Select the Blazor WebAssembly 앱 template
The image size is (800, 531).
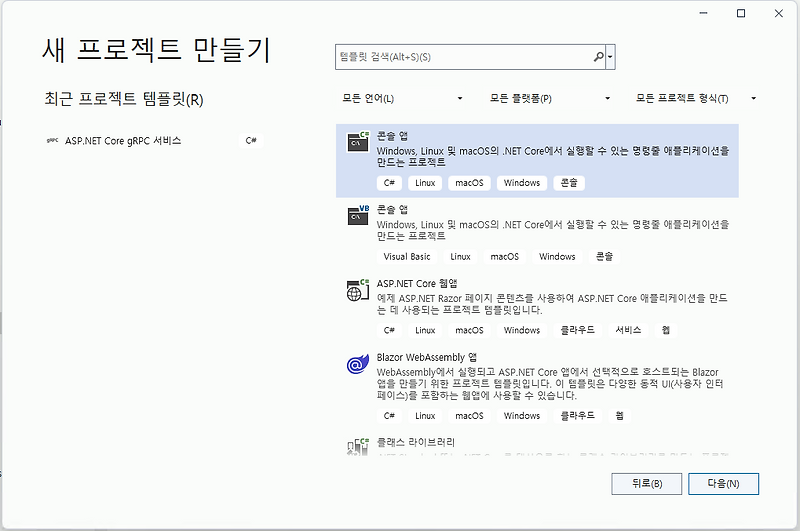tap(537, 388)
